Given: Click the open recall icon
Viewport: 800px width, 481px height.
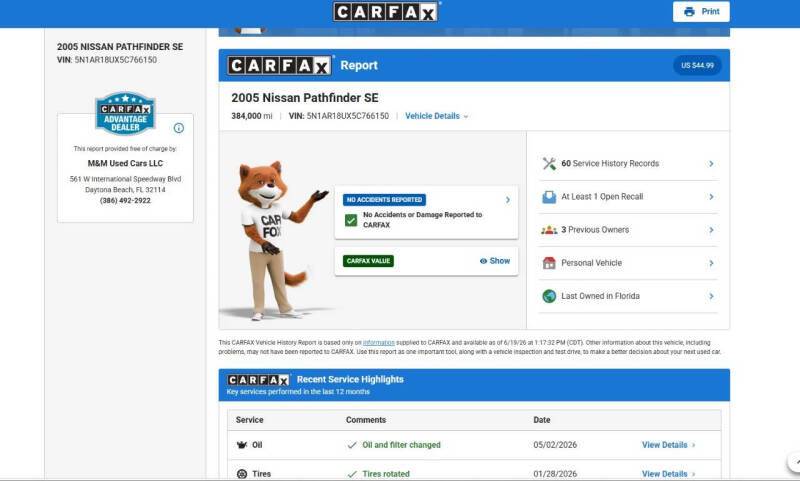Looking at the screenshot, I should pos(549,197).
